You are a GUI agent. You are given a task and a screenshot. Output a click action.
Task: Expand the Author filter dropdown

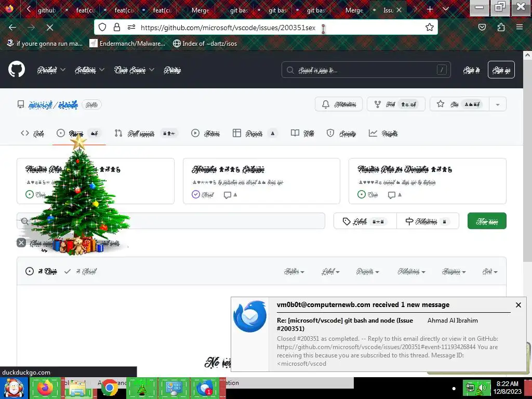294,271
